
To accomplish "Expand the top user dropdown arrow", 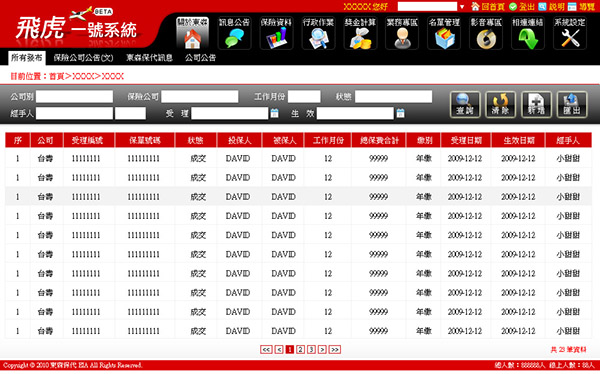I will (462, 7).
